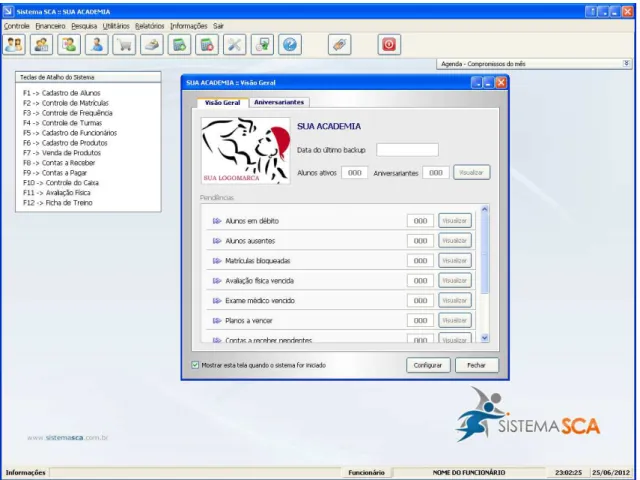
Task: Open the Pesquisa menu
Action: tap(84, 26)
